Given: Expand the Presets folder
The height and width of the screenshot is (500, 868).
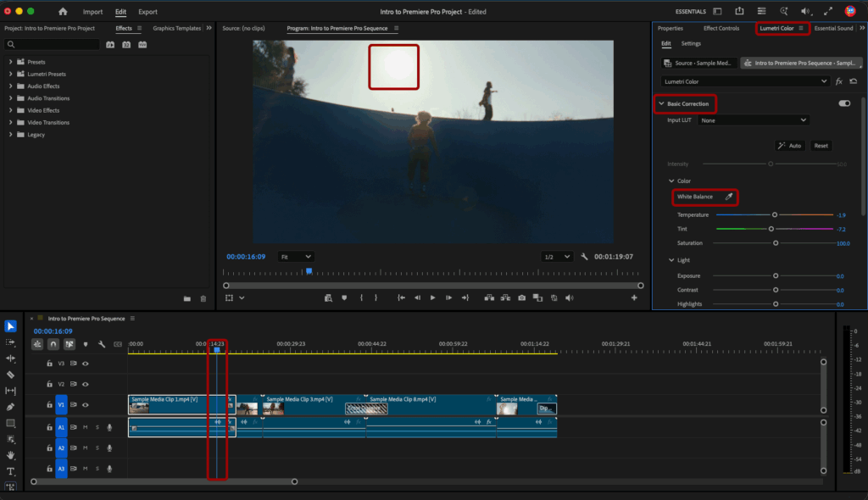Looking at the screenshot, I should (x=10, y=62).
